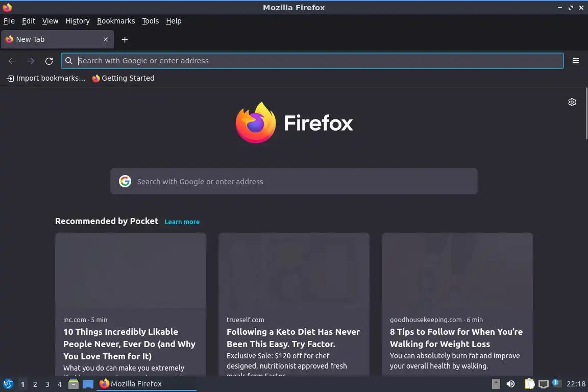The height and width of the screenshot is (392, 588).
Task: Click the Firefox icon in the window title bar
Action: point(7,7)
